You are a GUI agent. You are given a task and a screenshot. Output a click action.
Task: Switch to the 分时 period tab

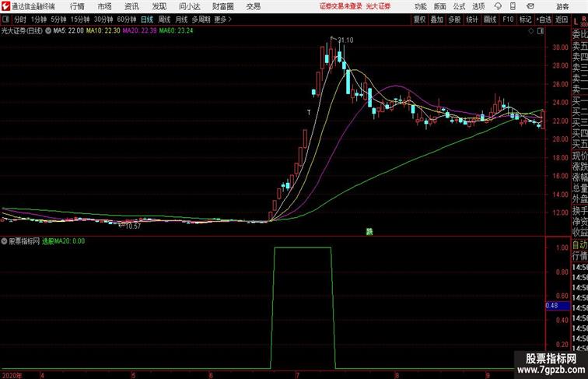20,19
